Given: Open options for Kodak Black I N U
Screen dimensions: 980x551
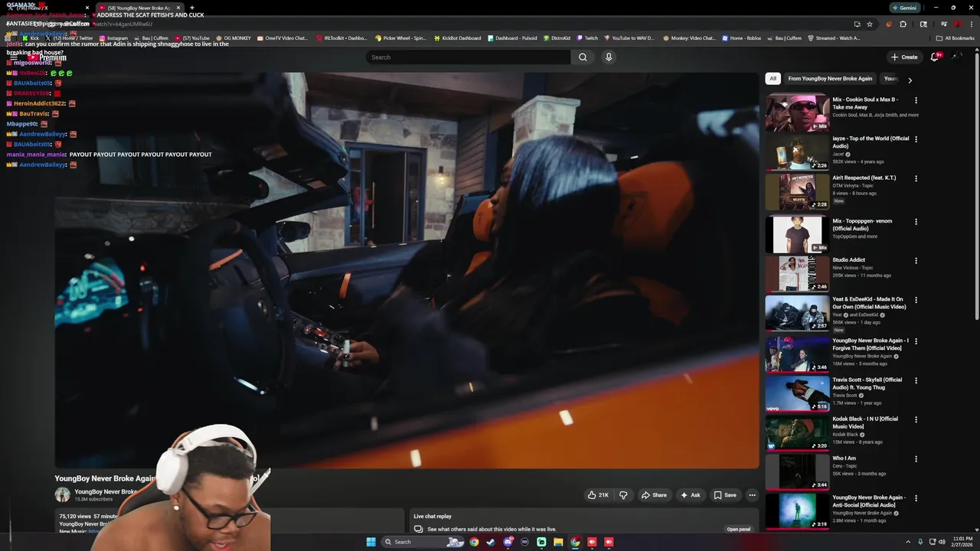Looking at the screenshot, I should (x=916, y=419).
